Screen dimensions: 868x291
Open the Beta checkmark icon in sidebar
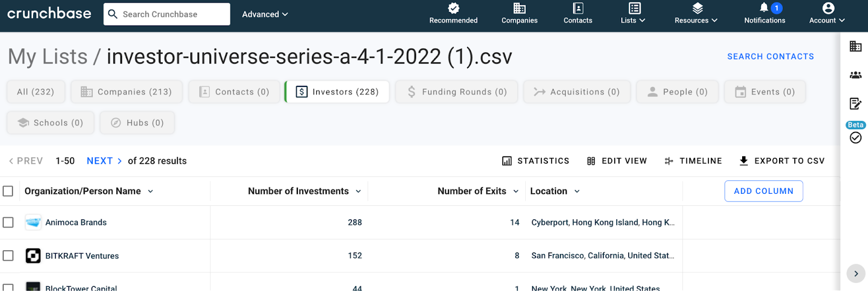pyautogui.click(x=856, y=137)
